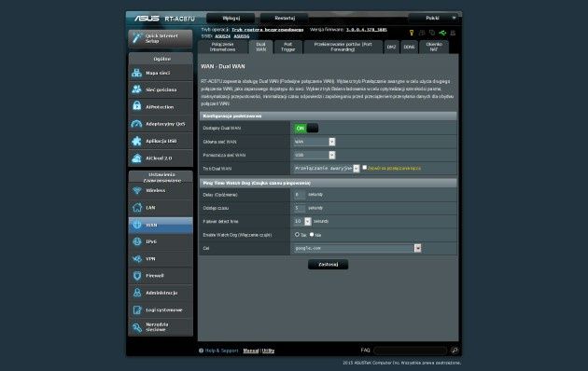The height and width of the screenshot is (371, 588).
Task: Open the Manual link in footer
Action: point(251,350)
